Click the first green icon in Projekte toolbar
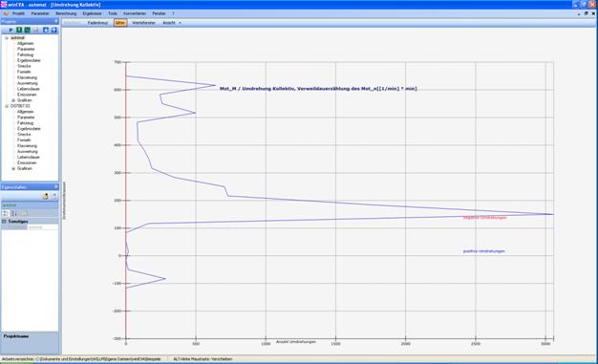 [x=19, y=30]
